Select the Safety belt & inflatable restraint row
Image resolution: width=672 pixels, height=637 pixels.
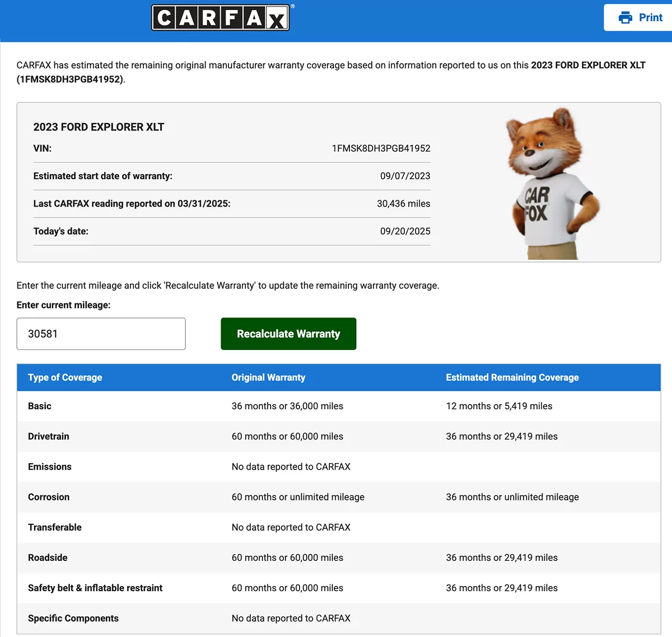click(95, 588)
